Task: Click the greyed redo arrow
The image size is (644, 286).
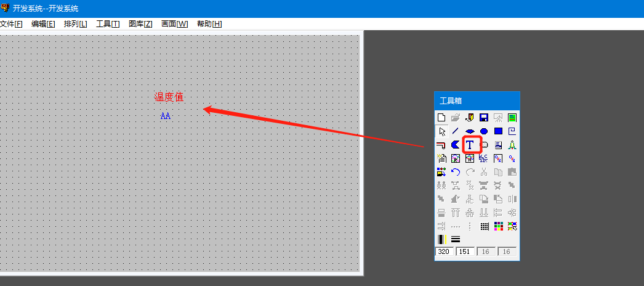Action: (x=469, y=172)
